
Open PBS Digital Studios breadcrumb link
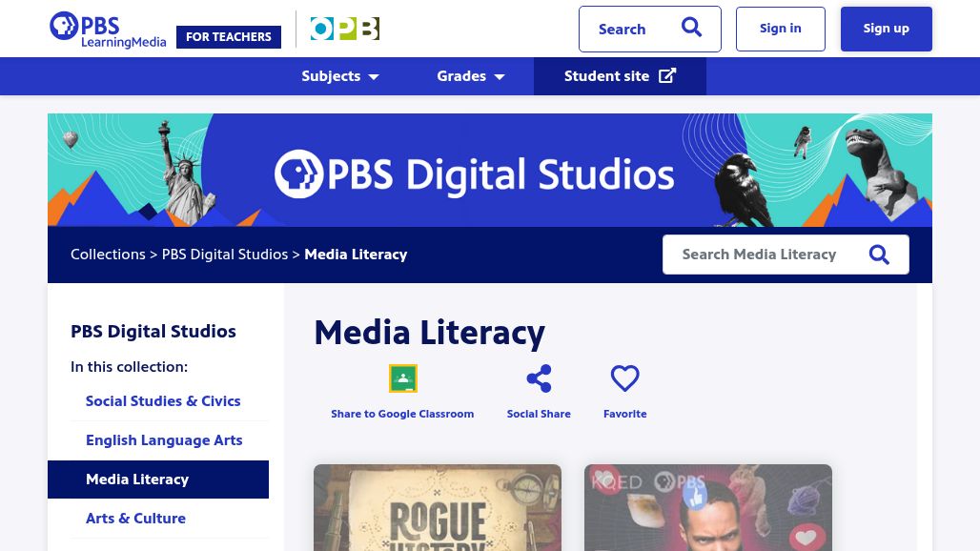pyautogui.click(x=225, y=255)
